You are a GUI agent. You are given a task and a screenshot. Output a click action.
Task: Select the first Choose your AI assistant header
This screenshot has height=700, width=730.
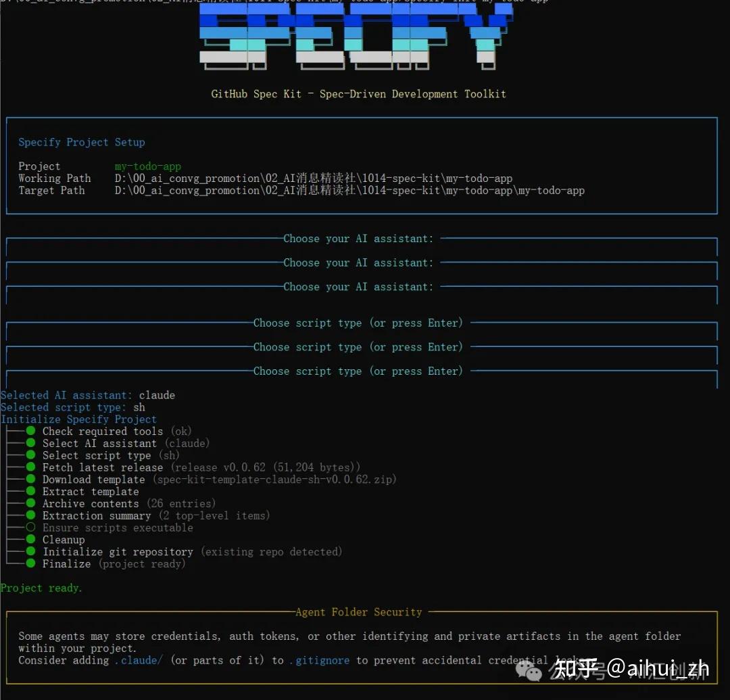coord(359,238)
